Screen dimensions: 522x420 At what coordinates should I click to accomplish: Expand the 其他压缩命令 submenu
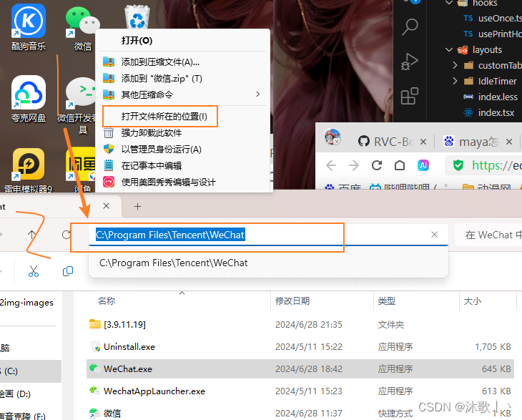pos(182,94)
